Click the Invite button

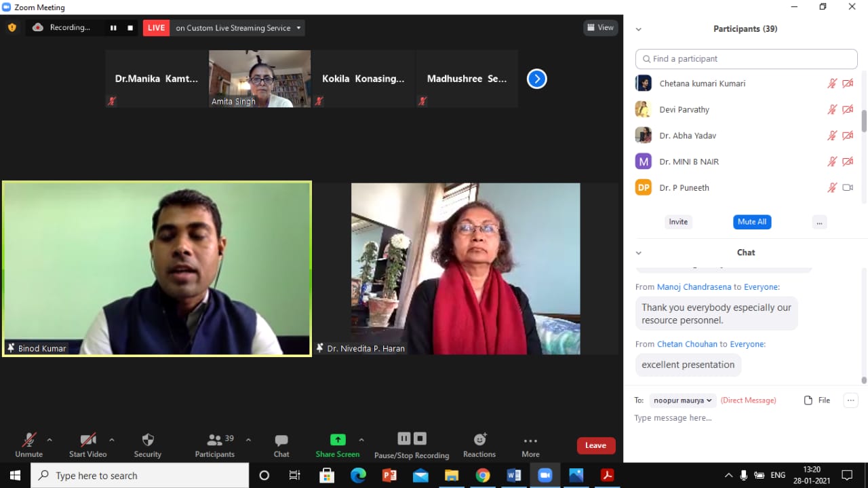[x=678, y=222]
